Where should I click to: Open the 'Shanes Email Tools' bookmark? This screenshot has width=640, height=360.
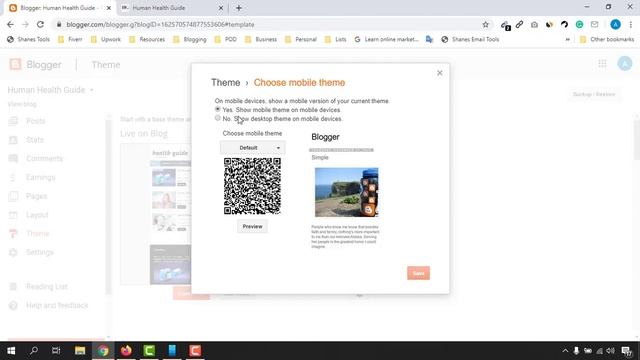(470, 39)
